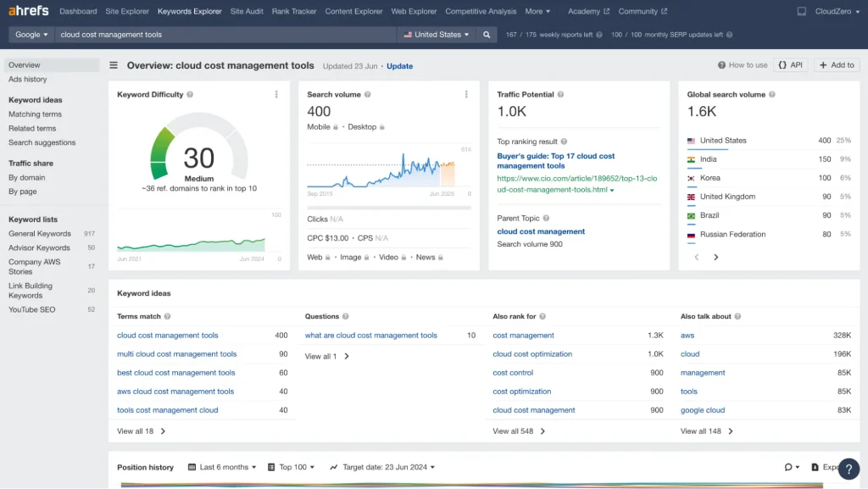This screenshot has height=489, width=868.
Task: Open Site Explorer in navigation
Action: pyautogui.click(x=127, y=11)
